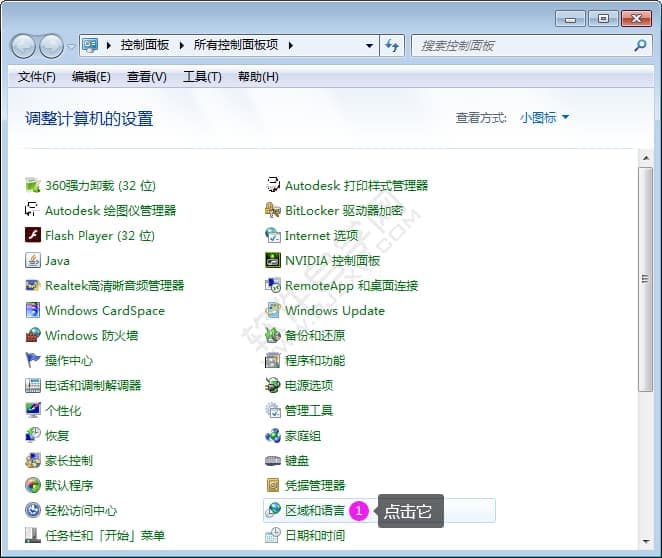Click the back navigation arrow button

(23, 45)
